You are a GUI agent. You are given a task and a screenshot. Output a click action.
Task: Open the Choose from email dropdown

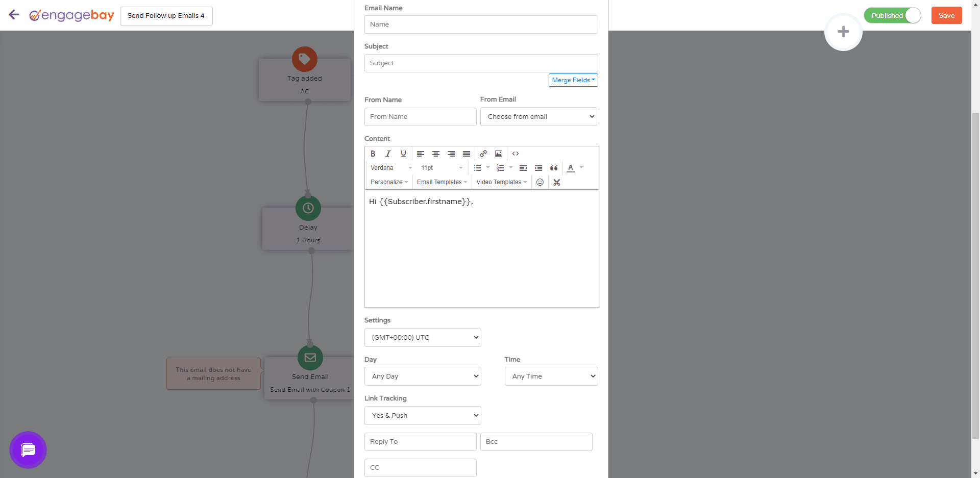pyautogui.click(x=538, y=117)
